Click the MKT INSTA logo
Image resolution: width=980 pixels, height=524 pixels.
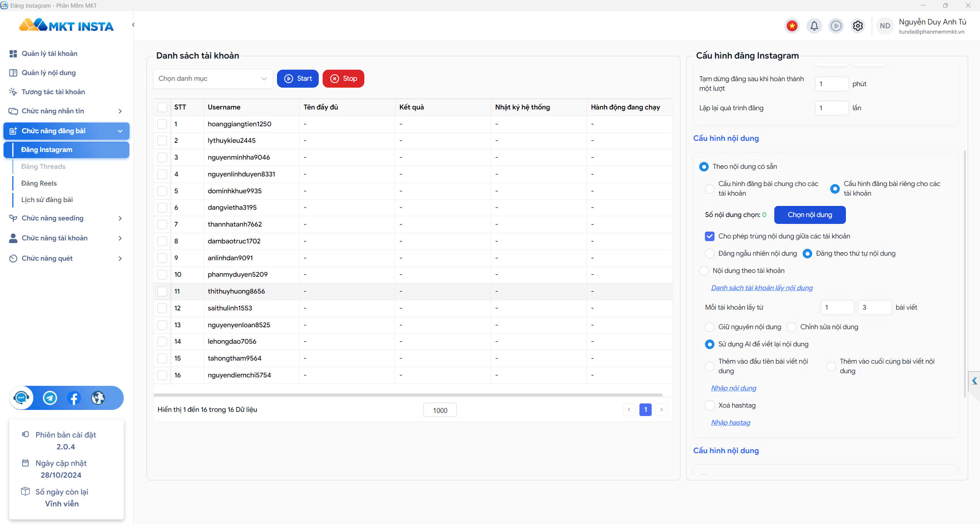click(x=66, y=26)
